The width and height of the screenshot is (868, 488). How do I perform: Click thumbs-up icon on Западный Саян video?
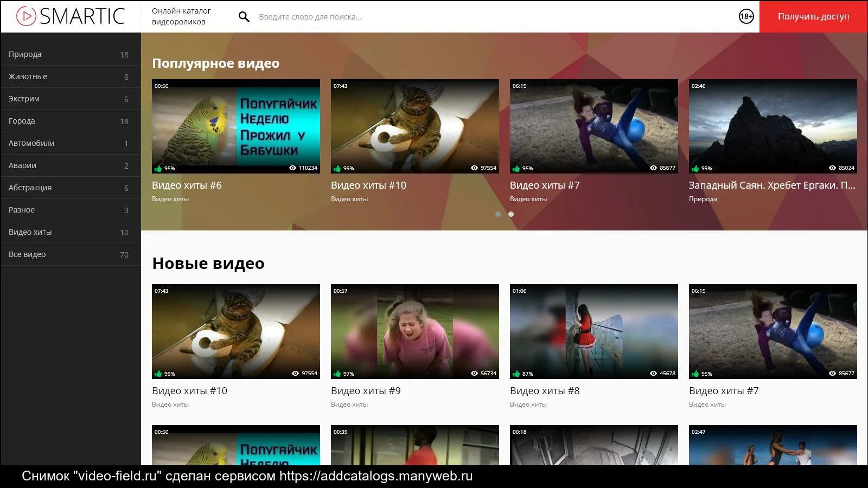click(x=695, y=168)
